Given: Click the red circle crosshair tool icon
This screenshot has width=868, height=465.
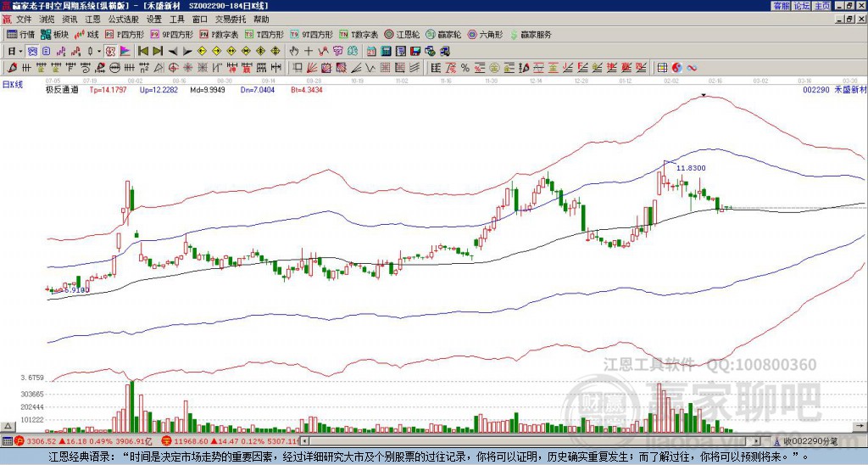Looking at the screenshot, I should pos(173,68).
